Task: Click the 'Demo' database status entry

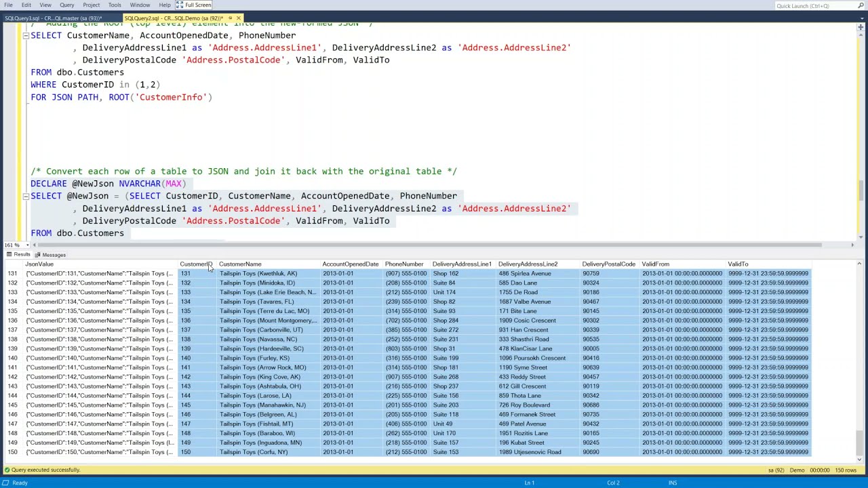Action: pos(797,470)
